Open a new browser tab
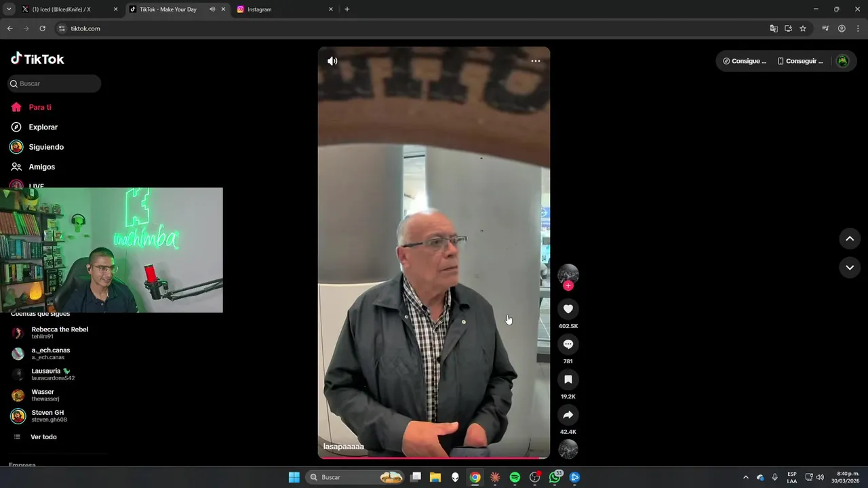 [347, 9]
